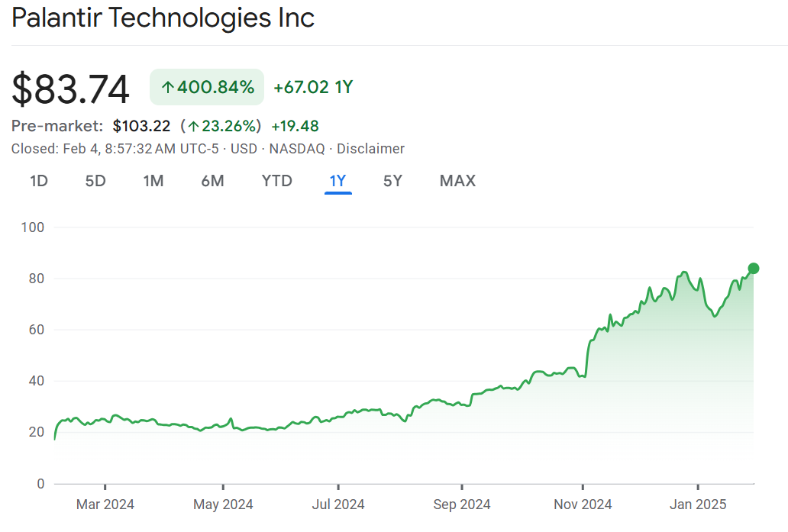This screenshot has height=532, width=788.
Task: Click the pre-market price $103.22
Action: point(141,126)
